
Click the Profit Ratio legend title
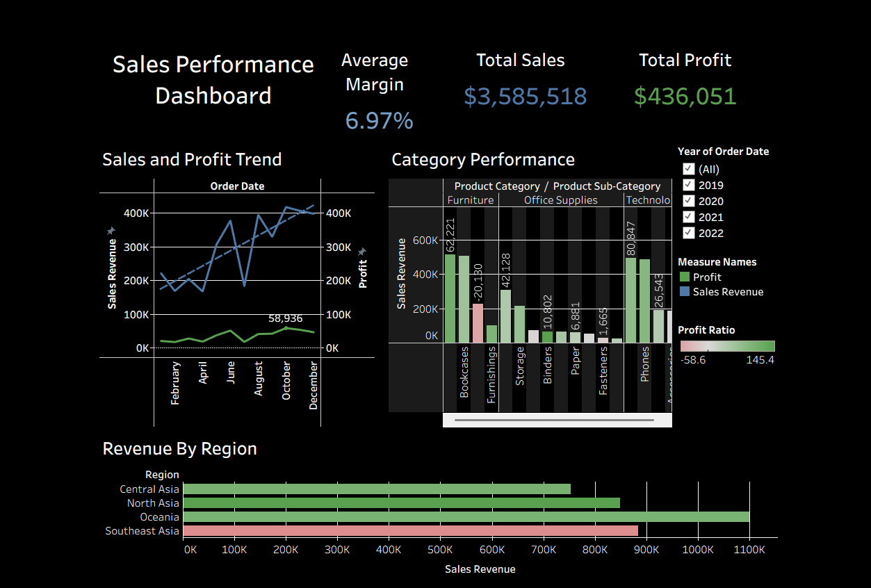click(x=706, y=330)
